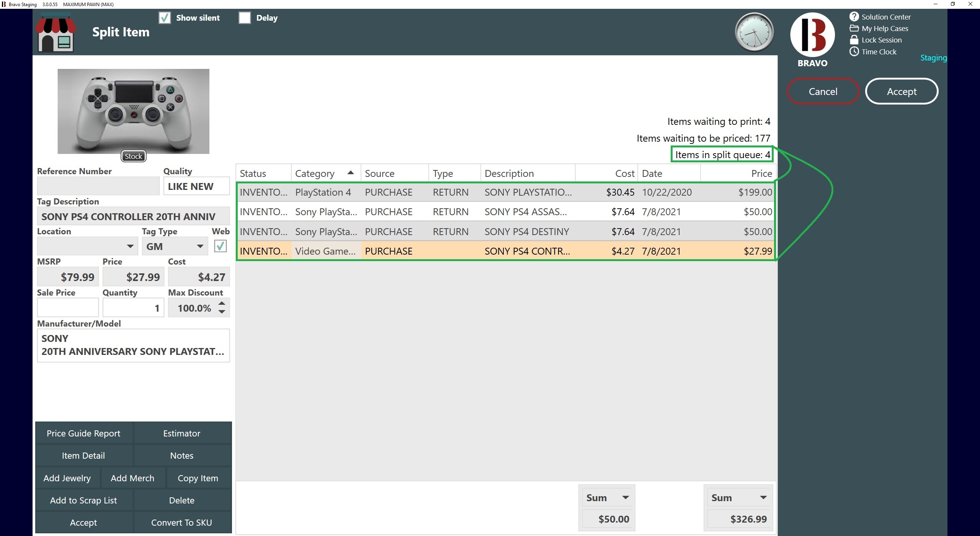The height and width of the screenshot is (536, 980).
Task: Click the MSRP field $79.99
Action: pos(68,277)
